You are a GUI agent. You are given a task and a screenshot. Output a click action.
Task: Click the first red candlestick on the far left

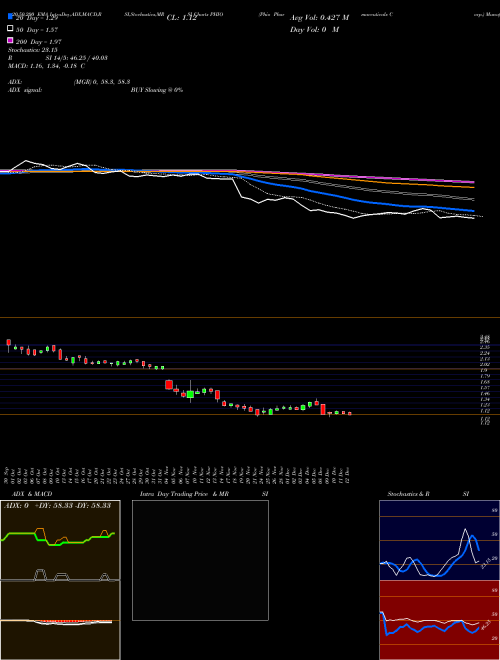tap(8, 345)
